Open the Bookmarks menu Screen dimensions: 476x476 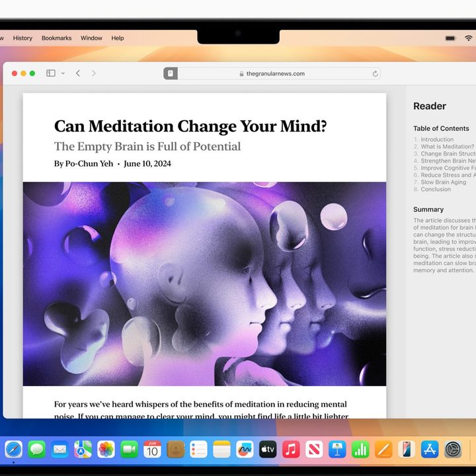(56, 38)
